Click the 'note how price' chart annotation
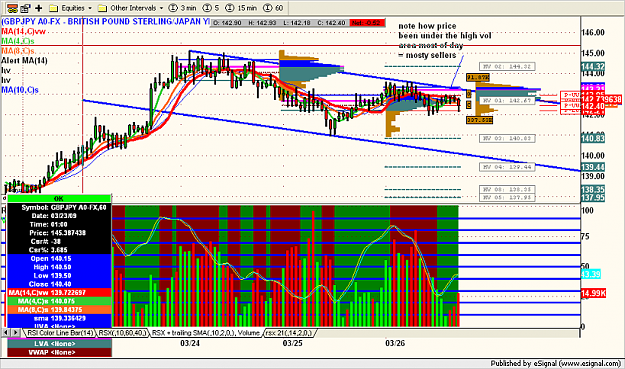The image size is (625, 369). (427, 26)
